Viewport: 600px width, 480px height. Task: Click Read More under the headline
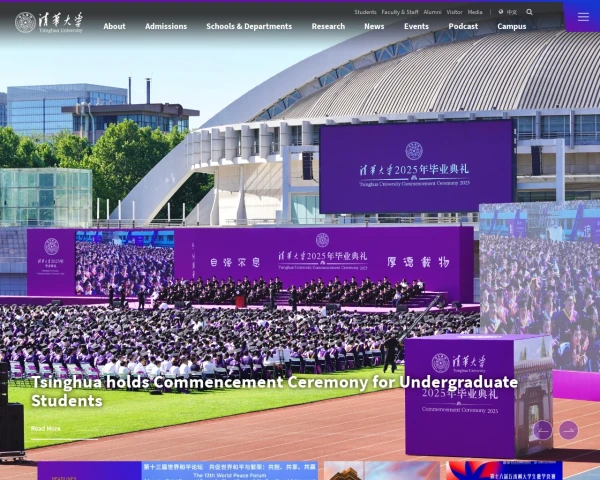coord(46,428)
